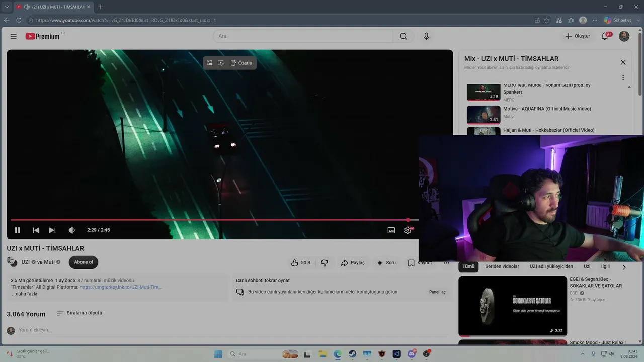
Task: Open File Explorer from the taskbar
Action: 323,354
